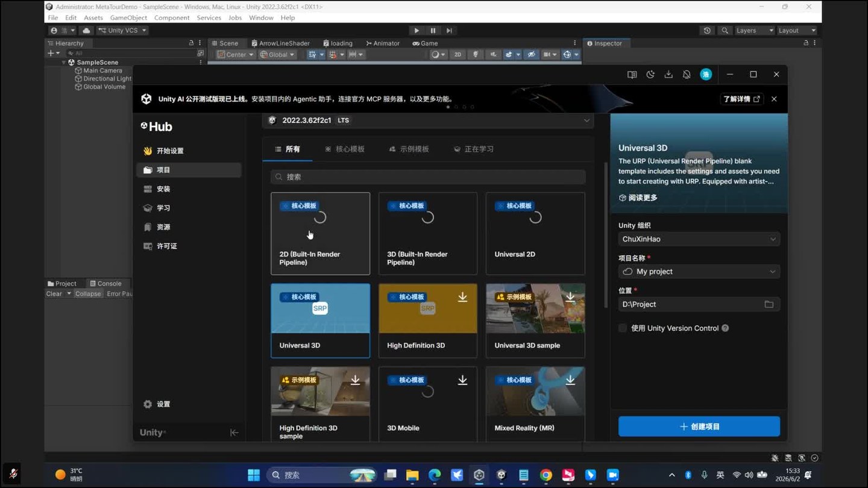Click Step button in Unity editor
Screen dimensions: 868x488
449,31
